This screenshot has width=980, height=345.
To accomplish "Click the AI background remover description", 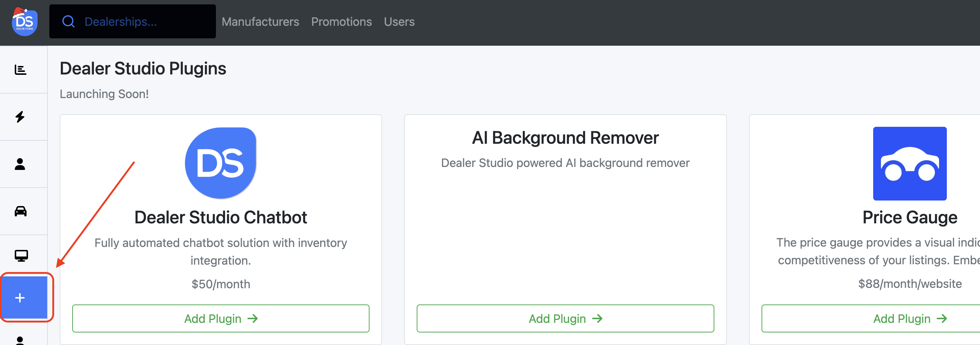I will pos(565,163).
